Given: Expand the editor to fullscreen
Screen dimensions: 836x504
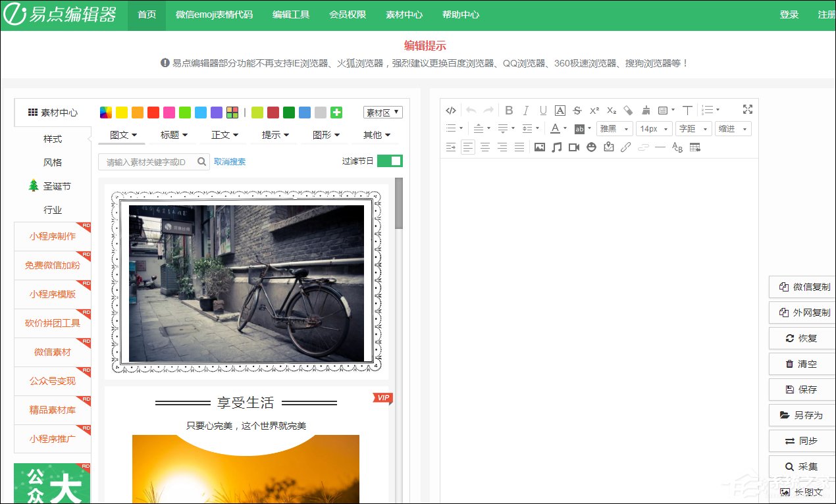Looking at the screenshot, I should (x=747, y=109).
